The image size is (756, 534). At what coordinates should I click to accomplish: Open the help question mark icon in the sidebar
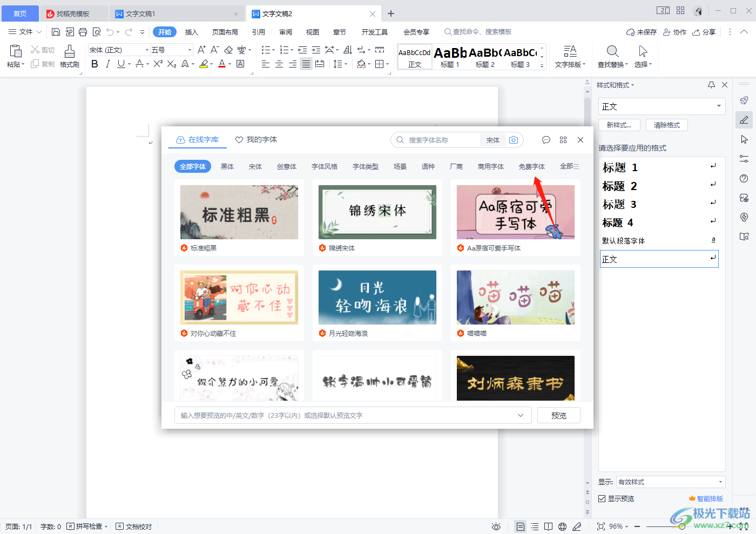pyautogui.click(x=744, y=179)
